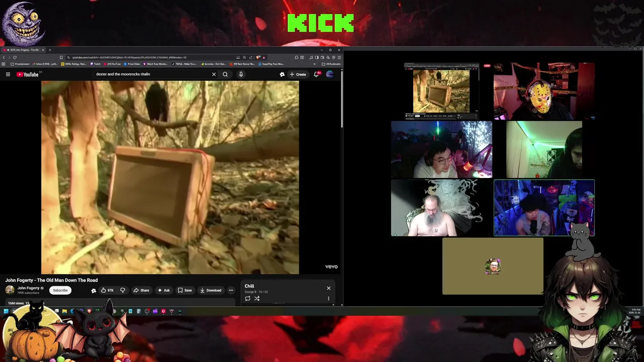Open John Fogerty channel avatar
The image size is (644, 362).
[x=10, y=290]
